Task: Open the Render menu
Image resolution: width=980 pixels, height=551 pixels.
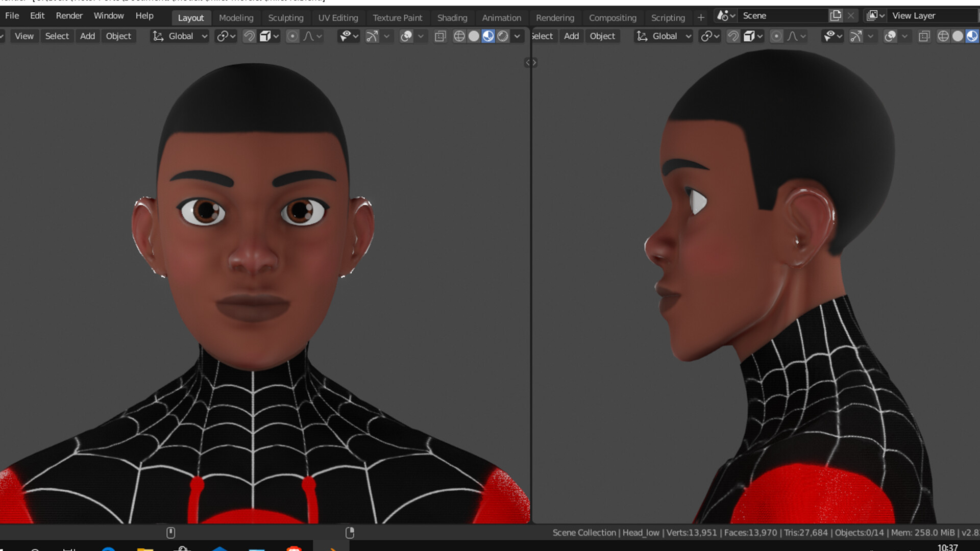Action: 69,15
